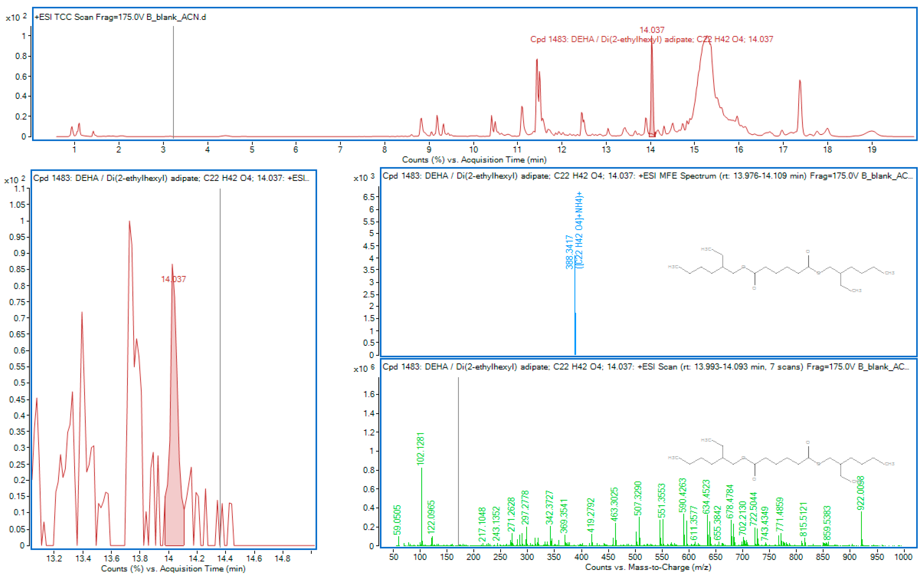
Task: Click the +ESI Scan 7 scans panel title
Action: (x=646, y=367)
